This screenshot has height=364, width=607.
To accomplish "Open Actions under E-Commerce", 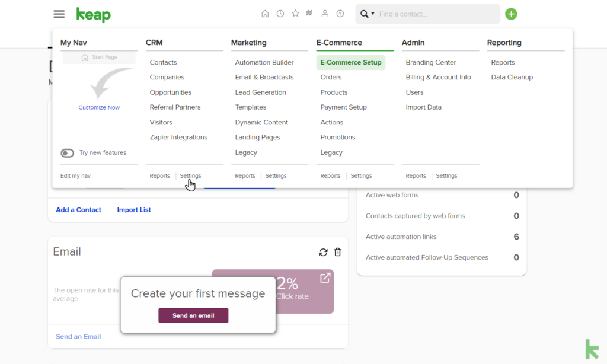I will click(332, 122).
